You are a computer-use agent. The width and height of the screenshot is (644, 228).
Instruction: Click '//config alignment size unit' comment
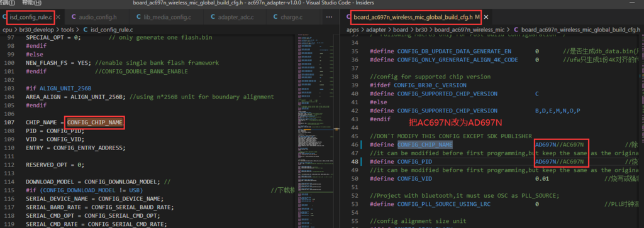tap(418, 221)
